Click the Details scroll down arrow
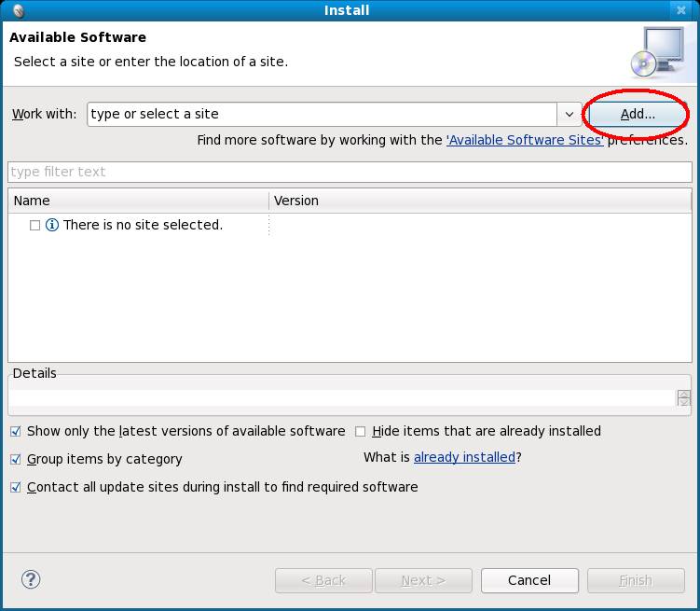The width and height of the screenshot is (700, 611). (x=683, y=402)
